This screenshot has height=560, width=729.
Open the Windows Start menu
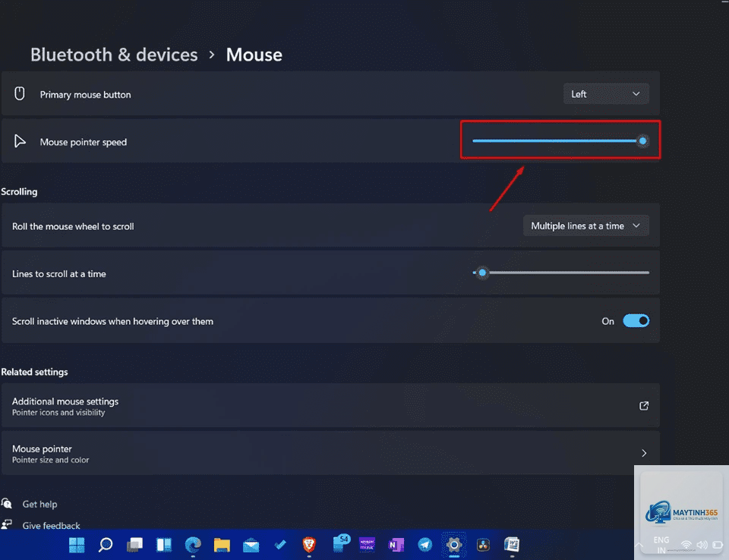(77, 545)
